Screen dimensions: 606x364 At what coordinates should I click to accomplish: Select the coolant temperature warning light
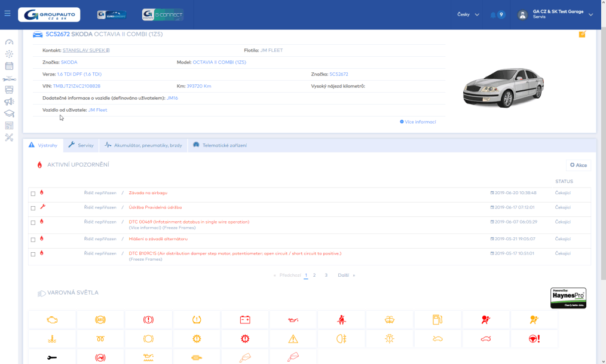[52, 339]
